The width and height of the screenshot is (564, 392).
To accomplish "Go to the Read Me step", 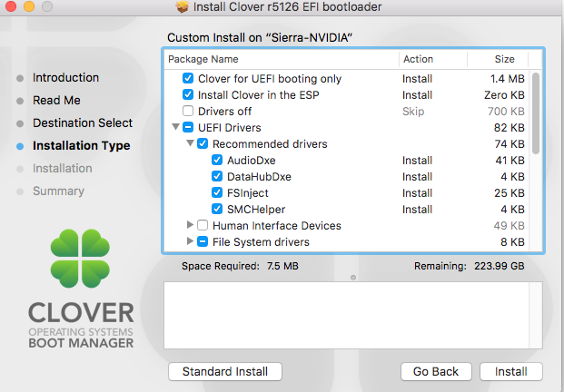I will point(56,100).
